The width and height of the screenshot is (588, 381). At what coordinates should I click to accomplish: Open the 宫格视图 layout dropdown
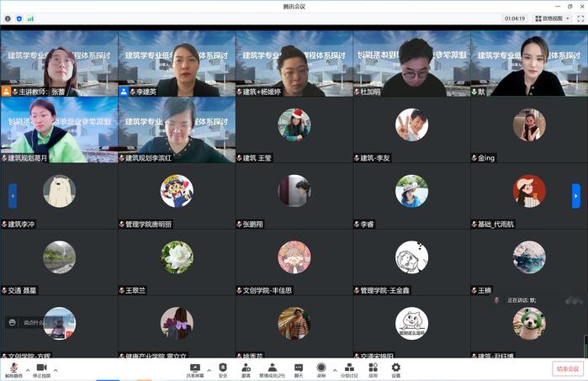point(555,18)
